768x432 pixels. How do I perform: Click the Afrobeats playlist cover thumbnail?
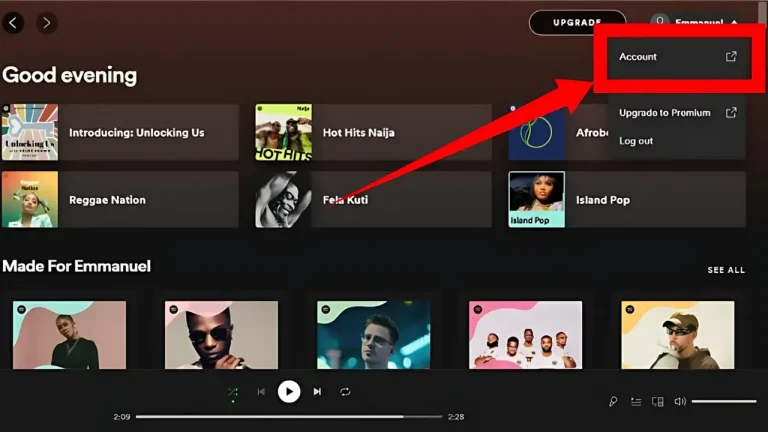536,132
